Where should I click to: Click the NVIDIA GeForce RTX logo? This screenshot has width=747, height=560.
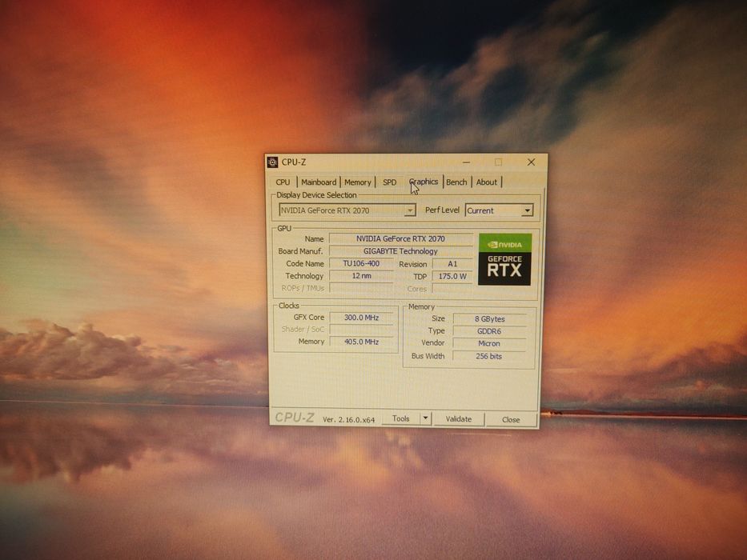pyautogui.click(x=504, y=259)
